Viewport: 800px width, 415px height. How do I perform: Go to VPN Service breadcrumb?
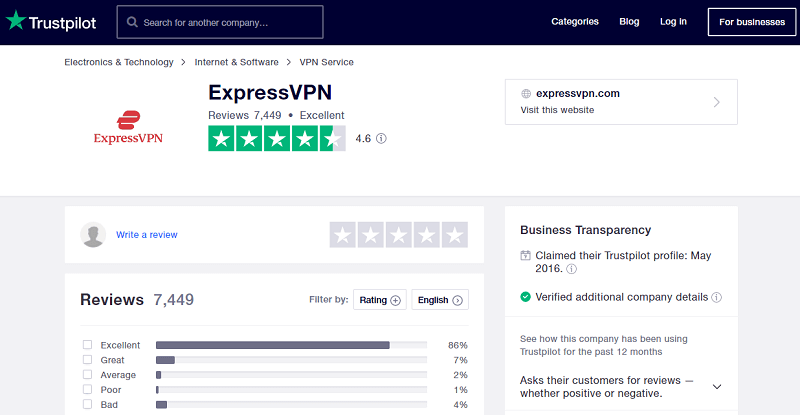(x=327, y=62)
